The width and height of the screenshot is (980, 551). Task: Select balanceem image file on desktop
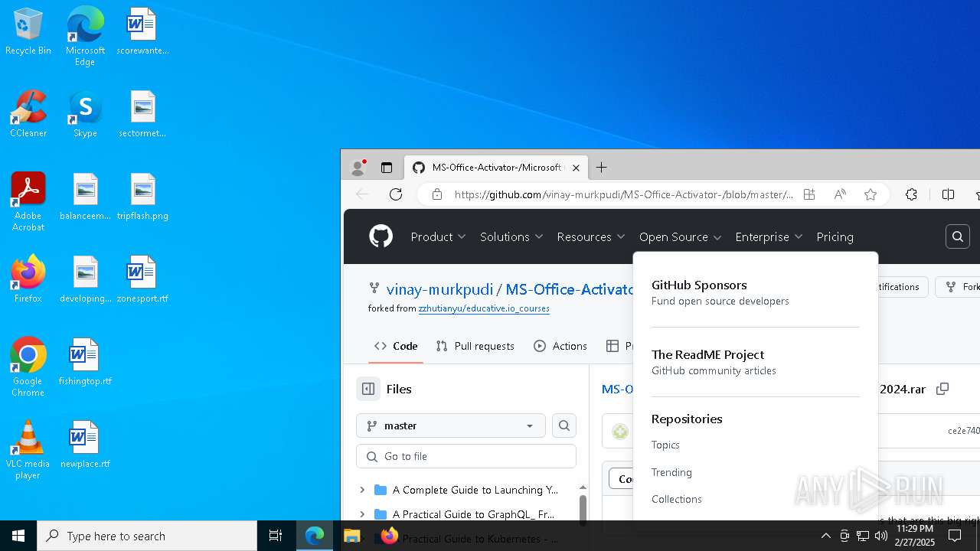(x=85, y=197)
